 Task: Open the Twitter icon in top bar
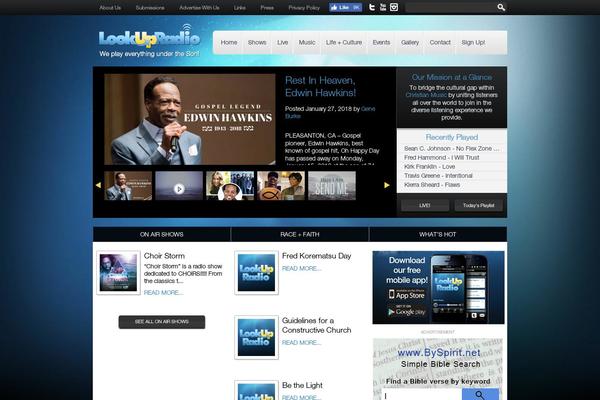pyautogui.click(x=372, y=7)
